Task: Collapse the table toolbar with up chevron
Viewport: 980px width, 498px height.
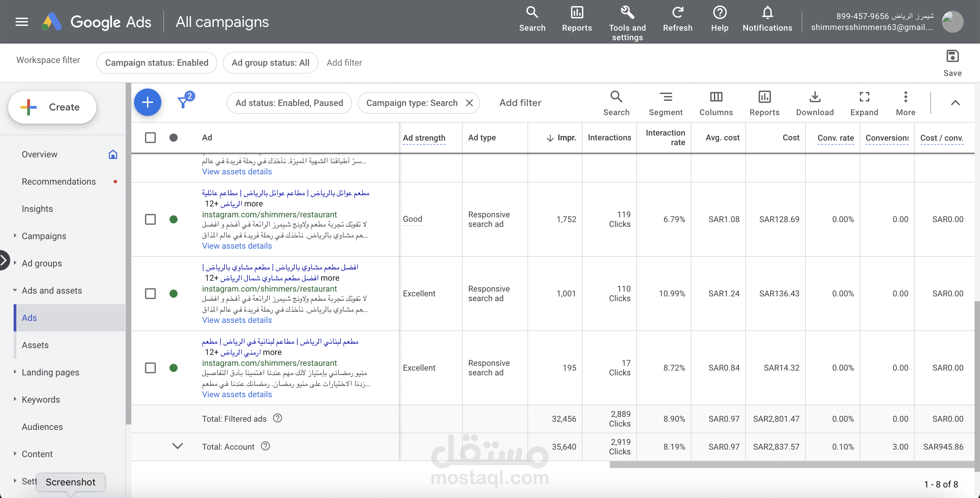Action: tap(955, 103)
